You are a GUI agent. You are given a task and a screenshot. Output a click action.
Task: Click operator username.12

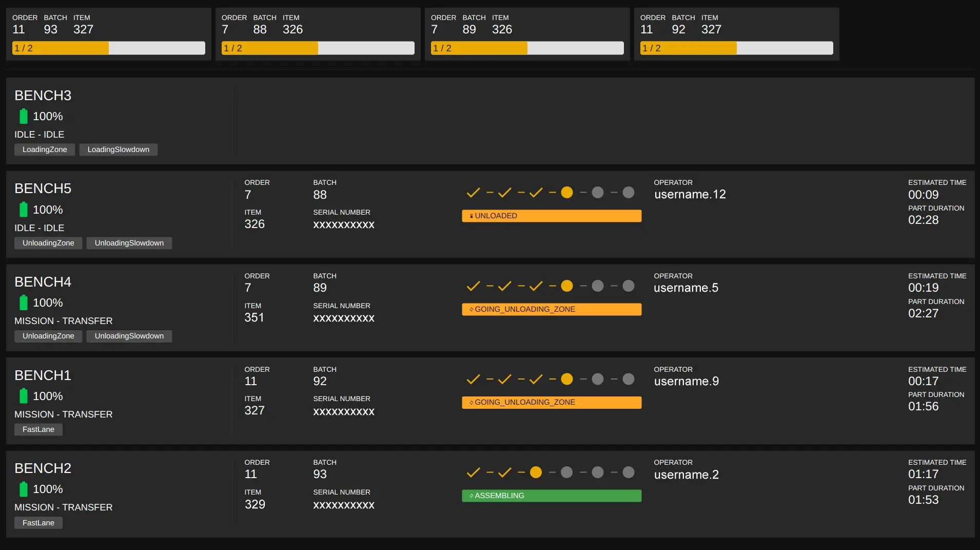click(x=690, y=195)
